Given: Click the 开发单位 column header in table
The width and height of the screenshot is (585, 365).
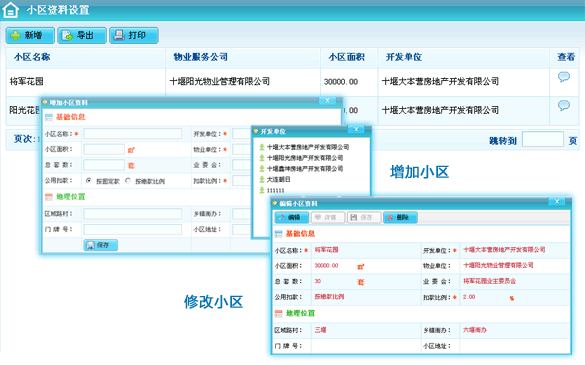Looking at the screenshot, I should click(x=404, y=57).
